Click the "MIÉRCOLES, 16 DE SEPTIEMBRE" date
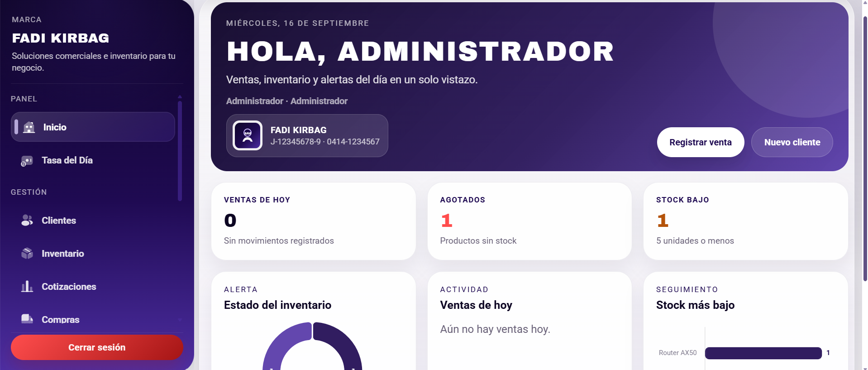Screen dimensions: 868x370 pos(298,23)
